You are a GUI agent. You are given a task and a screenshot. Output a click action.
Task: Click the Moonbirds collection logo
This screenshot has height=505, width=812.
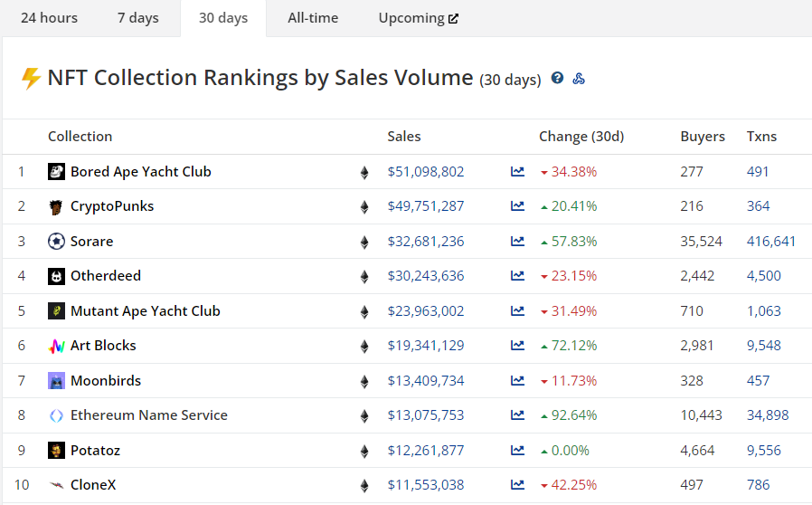(x=56, y=380)
